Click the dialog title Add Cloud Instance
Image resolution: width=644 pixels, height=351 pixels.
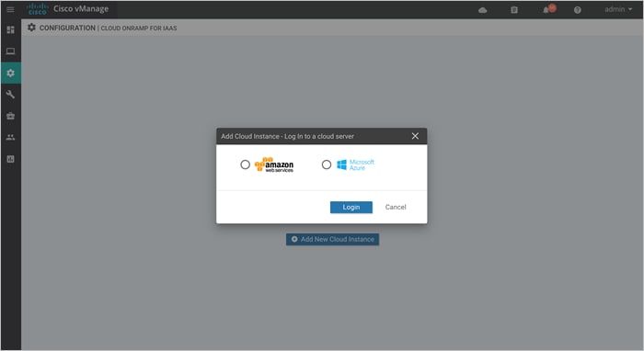tap(287, 136)
